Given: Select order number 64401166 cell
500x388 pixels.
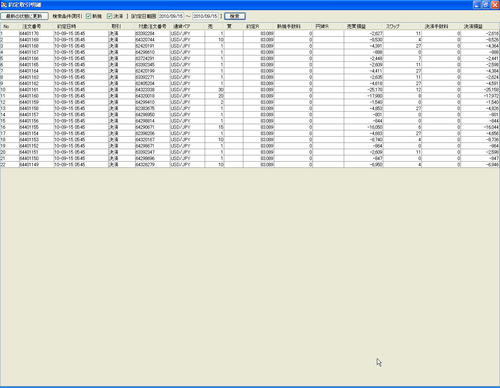Looking at the screenshot, I should (x=36, y=58).
